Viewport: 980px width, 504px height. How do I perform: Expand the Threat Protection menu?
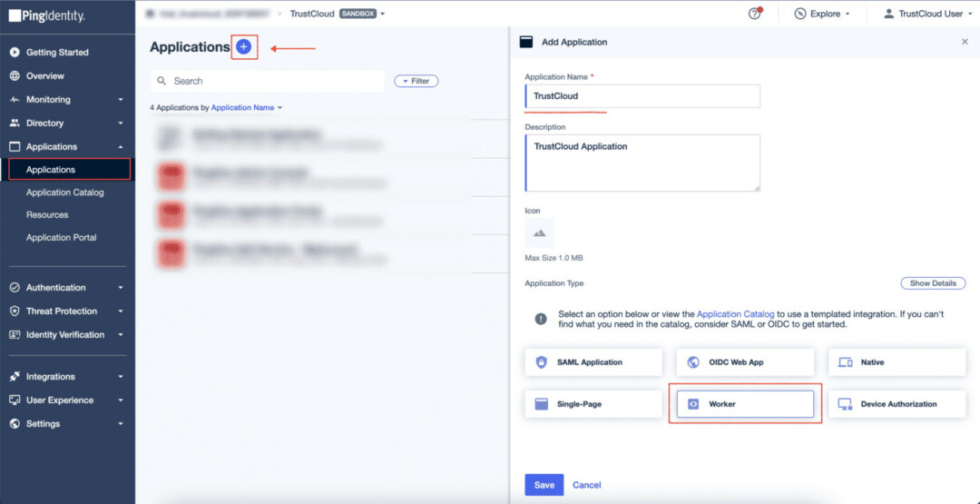pos(121,311)
